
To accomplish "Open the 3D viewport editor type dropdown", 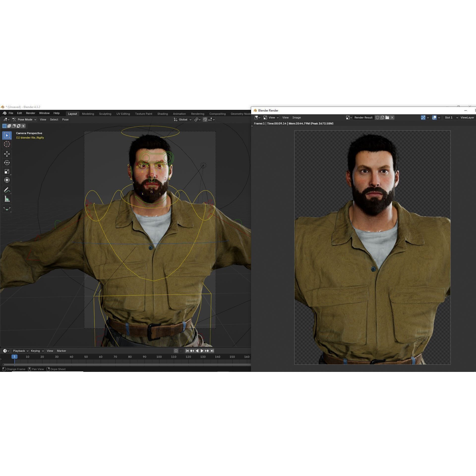I will [6, 119].
